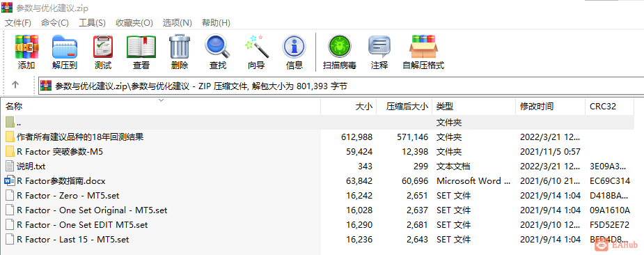Viewport: 644px width, 255px height.
Task: Click the Delete (删除) trash icon
Action: [x=180, y=47]
